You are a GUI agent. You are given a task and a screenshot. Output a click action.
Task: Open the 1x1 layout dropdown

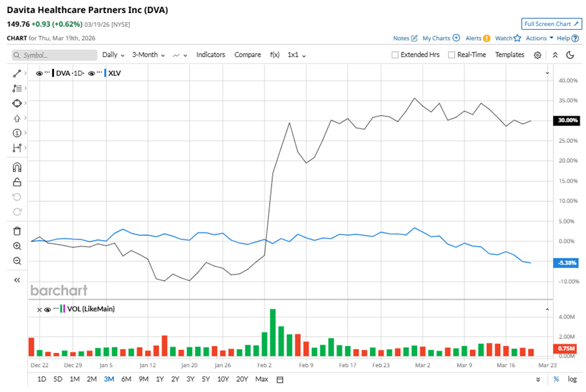(297, 55)
